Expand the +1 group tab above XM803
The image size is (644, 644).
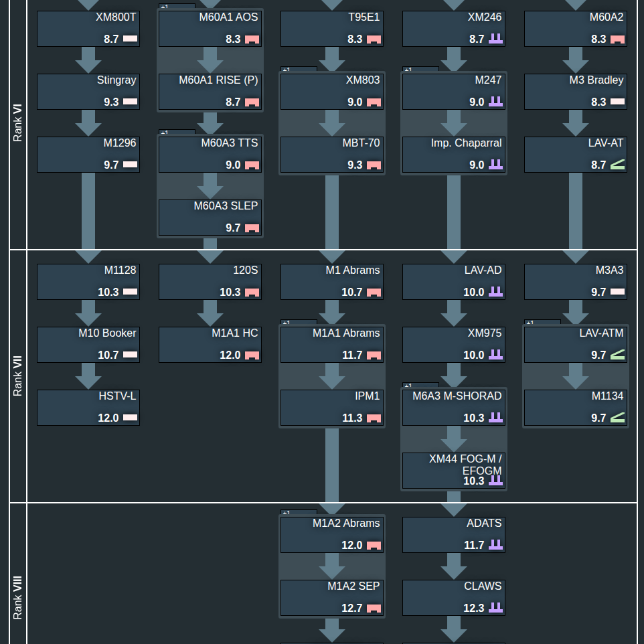299,70
